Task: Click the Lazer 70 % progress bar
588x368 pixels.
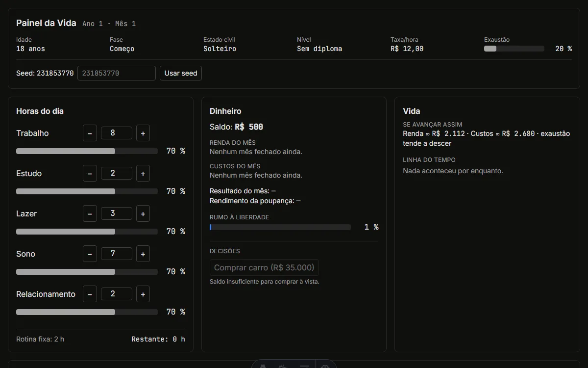Action: coord(87,232)
